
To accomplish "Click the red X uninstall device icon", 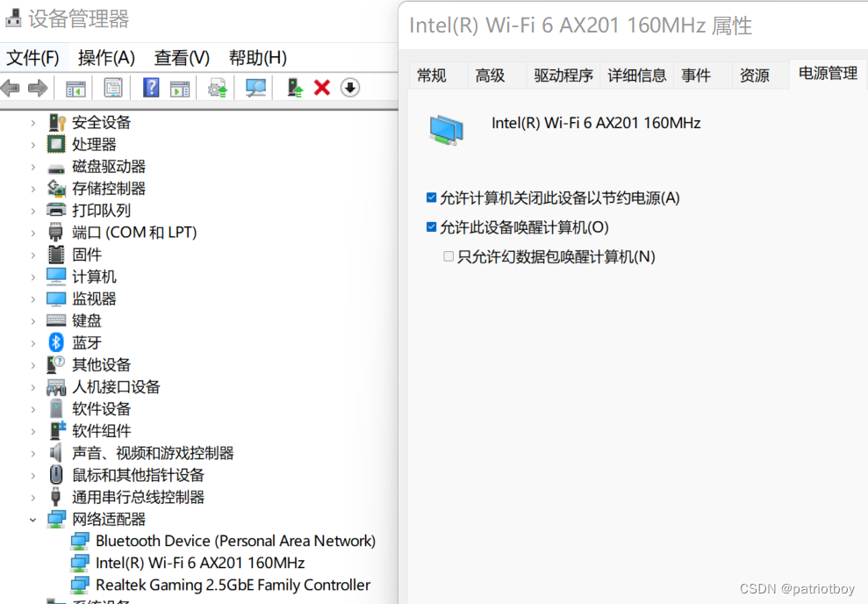I will coord(321,88).
